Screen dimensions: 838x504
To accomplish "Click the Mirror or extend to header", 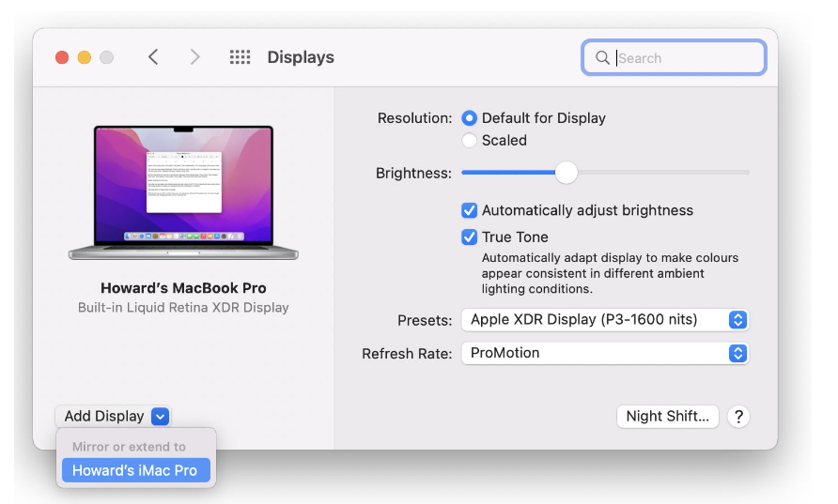I will coord(129,447).
